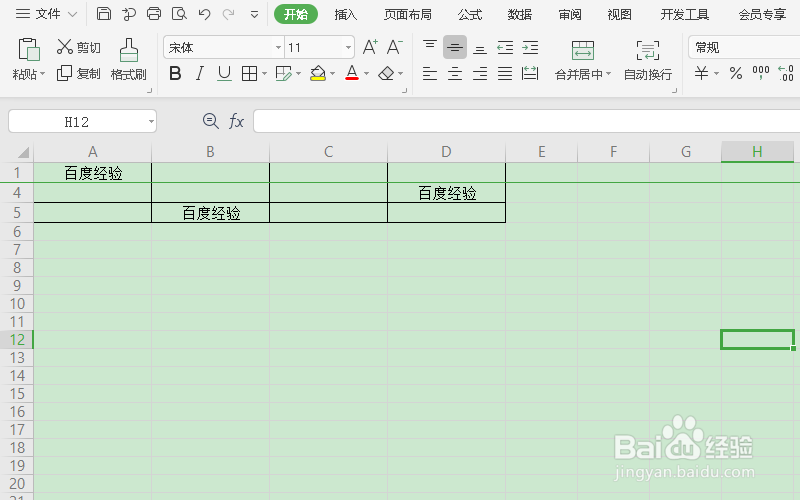Expand Merge and Center dropdown arrow
Screen dimensions: 800x500
[x=608, y=74]
